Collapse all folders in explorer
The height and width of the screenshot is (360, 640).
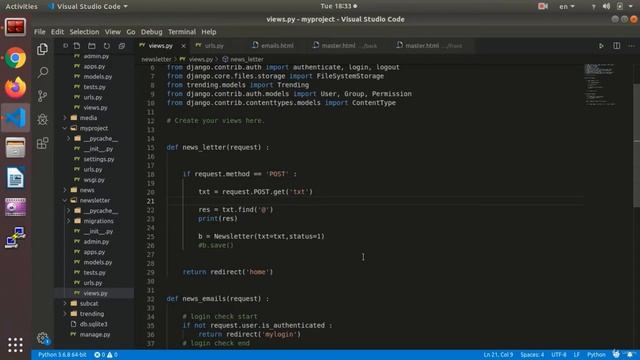click(122, 46)
